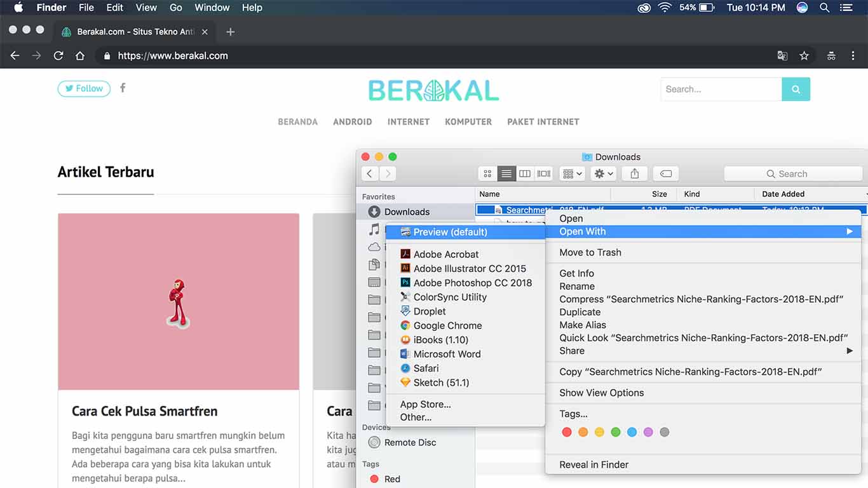The image size is (868, 488).
Task: Switch Finder to list view
Action: 506,173
